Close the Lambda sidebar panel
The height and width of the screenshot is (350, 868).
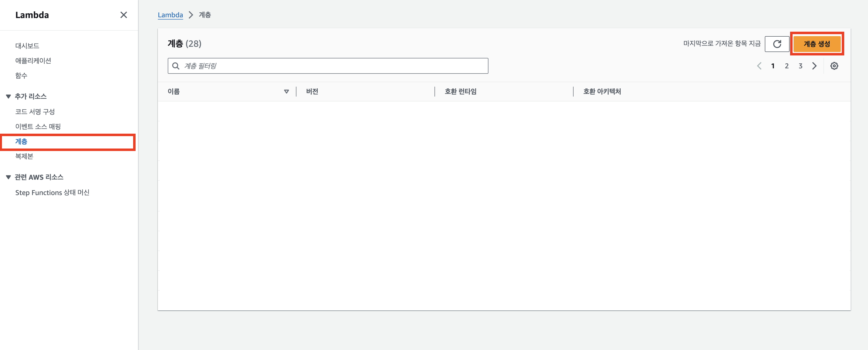pos(124,15)
